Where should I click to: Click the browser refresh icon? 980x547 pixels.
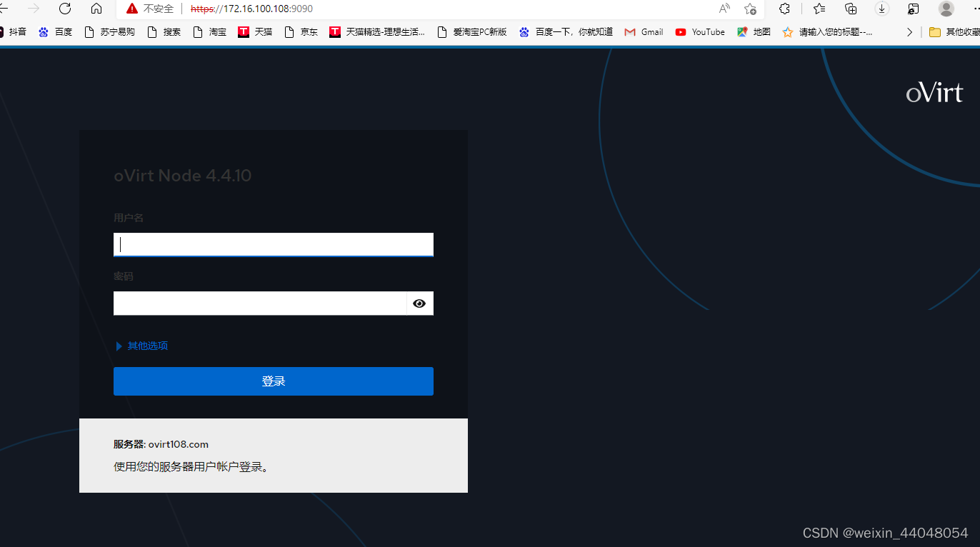[65, 9]
